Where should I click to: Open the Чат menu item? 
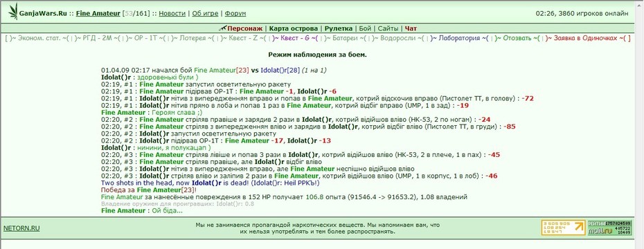click(x=411, y=28)
